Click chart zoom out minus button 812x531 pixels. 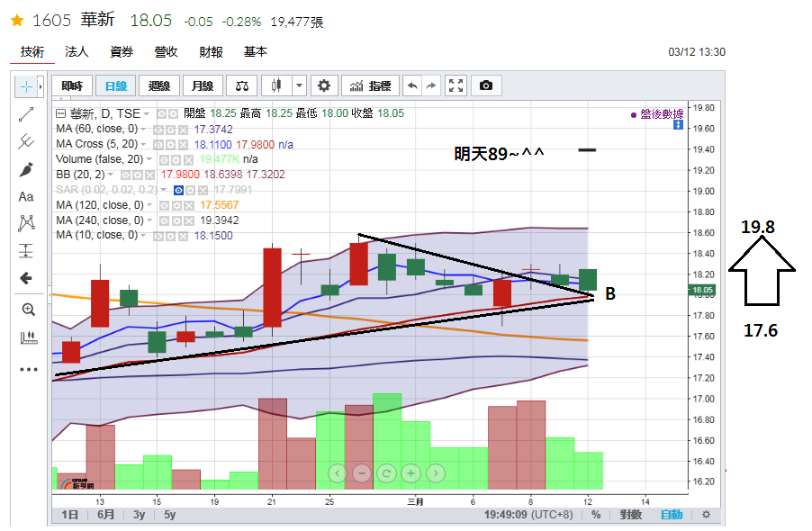tap(362, 473)
